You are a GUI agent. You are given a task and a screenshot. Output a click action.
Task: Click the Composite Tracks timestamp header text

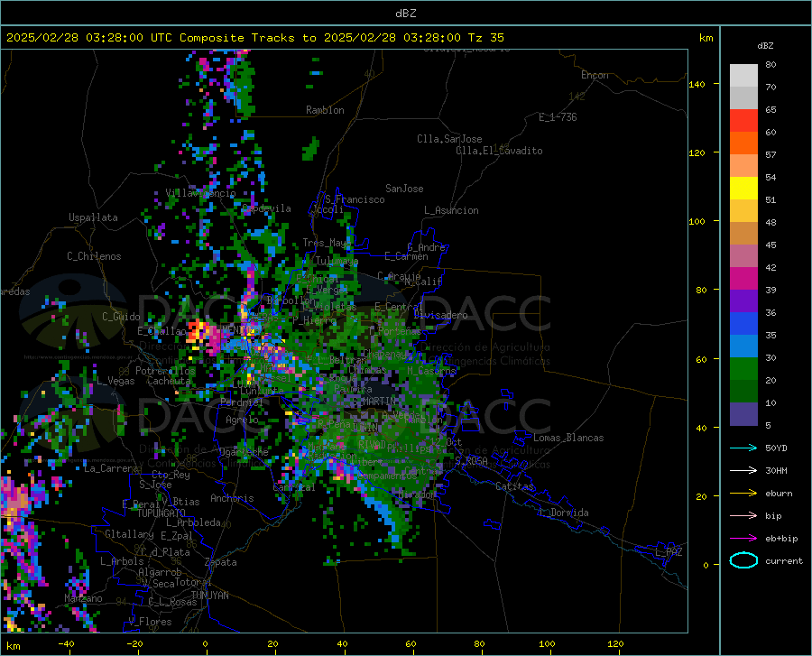coord(254,38)
